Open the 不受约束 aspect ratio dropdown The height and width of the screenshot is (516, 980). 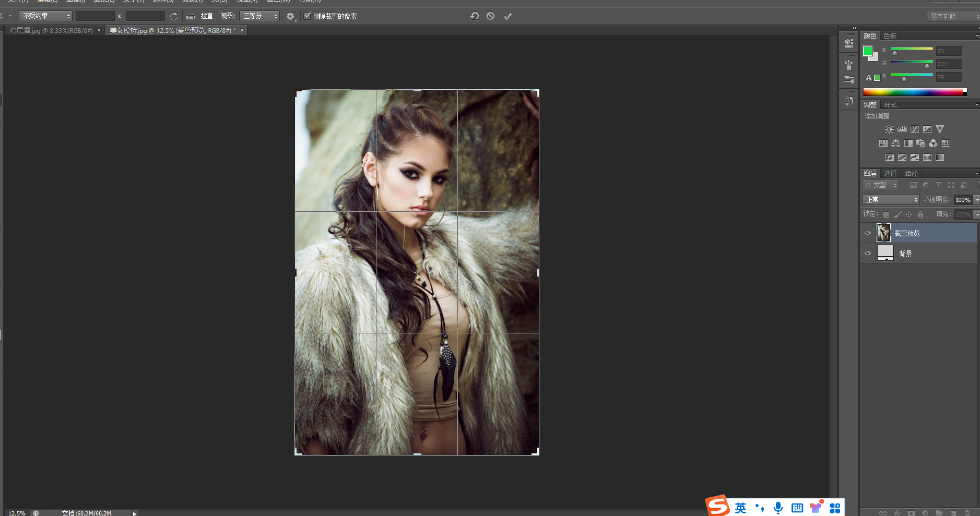point(46,16)
